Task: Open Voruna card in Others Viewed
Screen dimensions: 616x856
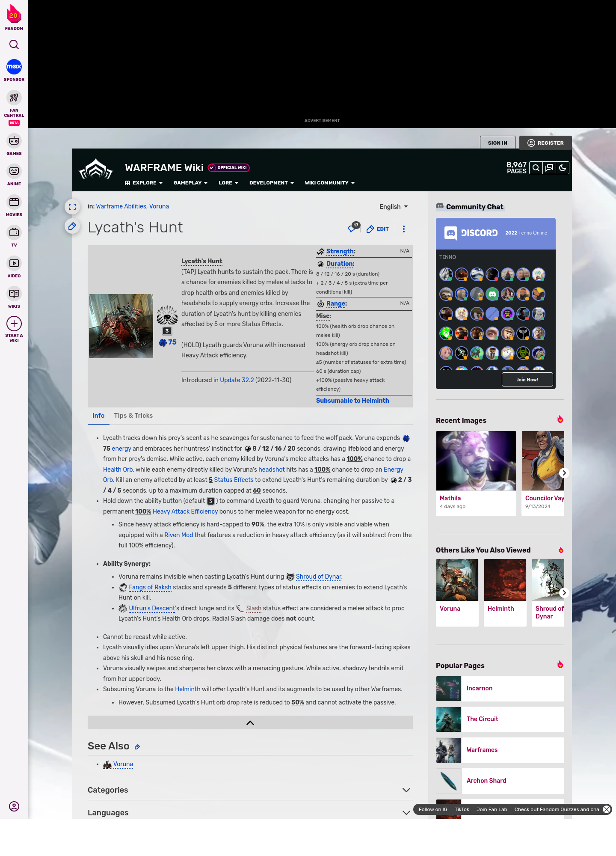Action: [x=457, y=592]
